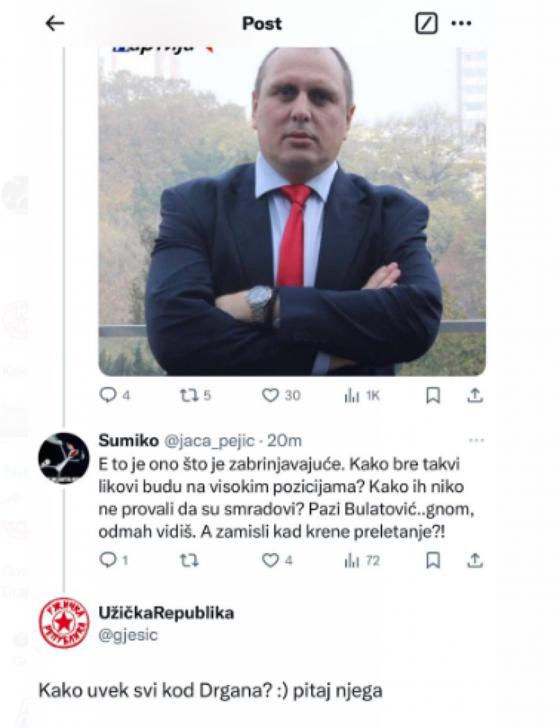This screenshot has width=560, height=728.
Task: Repost Sumiko's reply
Action: click(189, 561)
